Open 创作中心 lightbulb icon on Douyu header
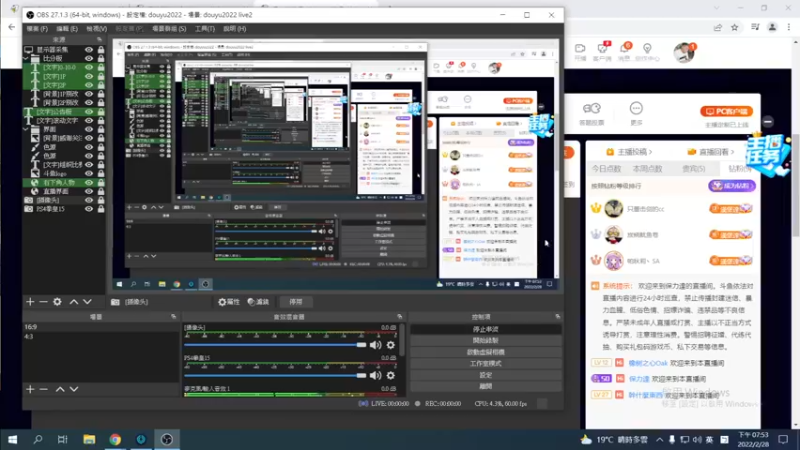 pyautogui.click(x=647, y=48)
